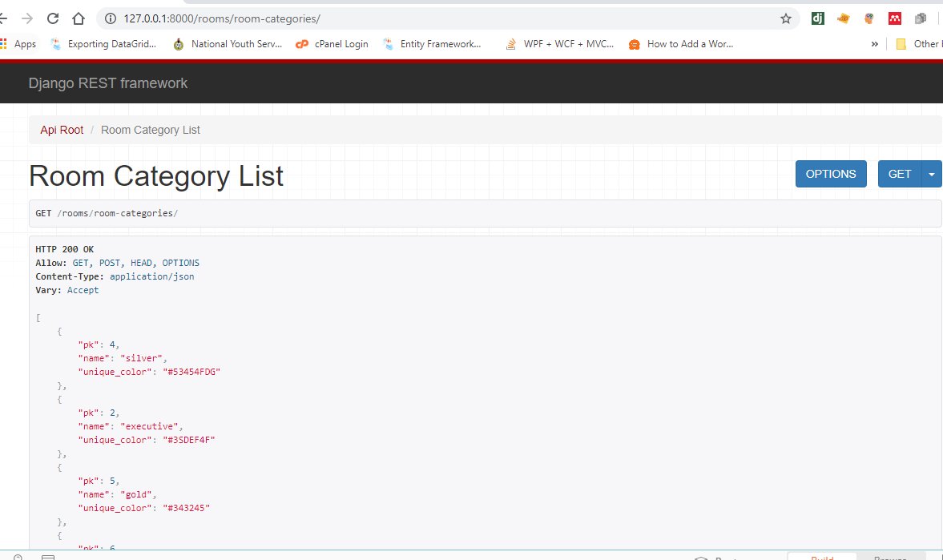Screen dimensions: 943x560
Task: Open the red square extension icon
Action: (x=895, y=18)
